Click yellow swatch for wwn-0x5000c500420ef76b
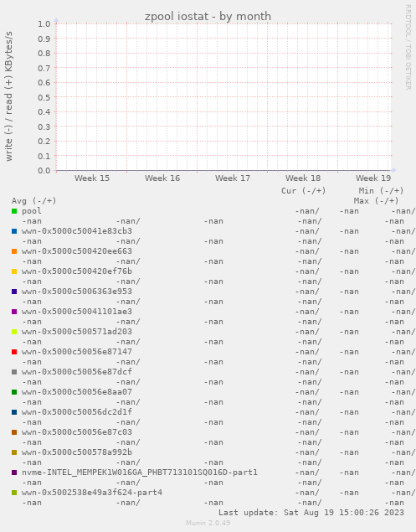This screenshot has width=416, height=532. click(x=14, y=271)
